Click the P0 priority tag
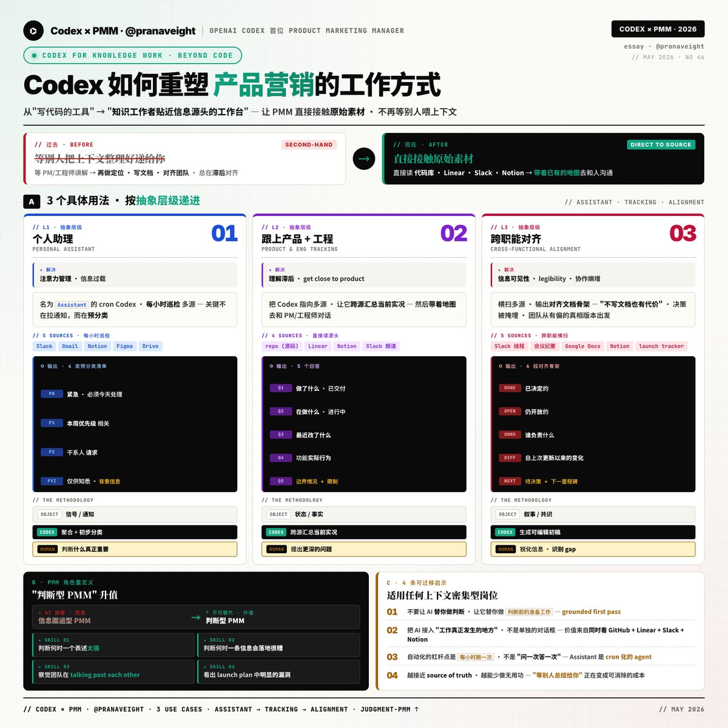The image size is (728, 728). (x=52, y=394)
